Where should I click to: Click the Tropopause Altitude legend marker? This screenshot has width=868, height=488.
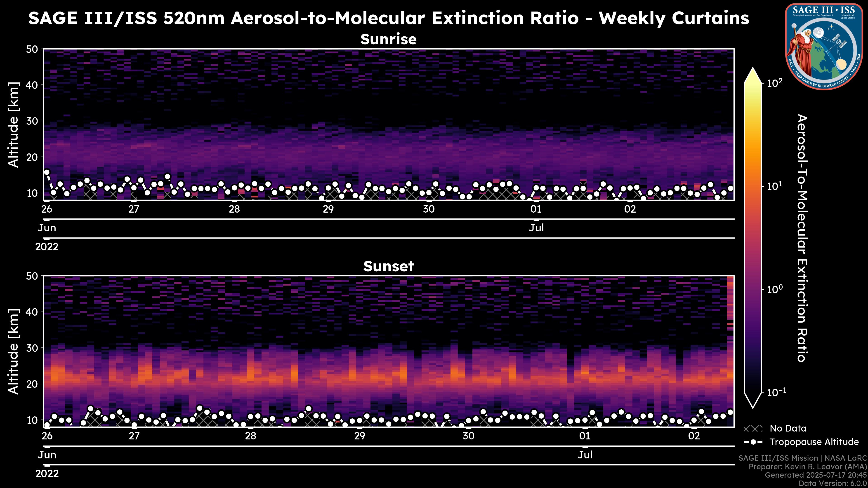coord(753,442)
